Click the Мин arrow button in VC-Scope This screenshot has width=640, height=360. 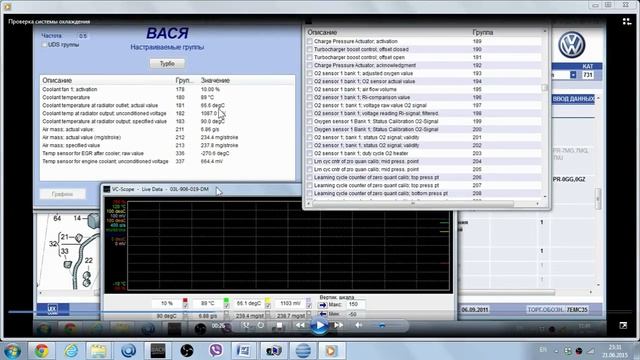(x=322, y=314)
